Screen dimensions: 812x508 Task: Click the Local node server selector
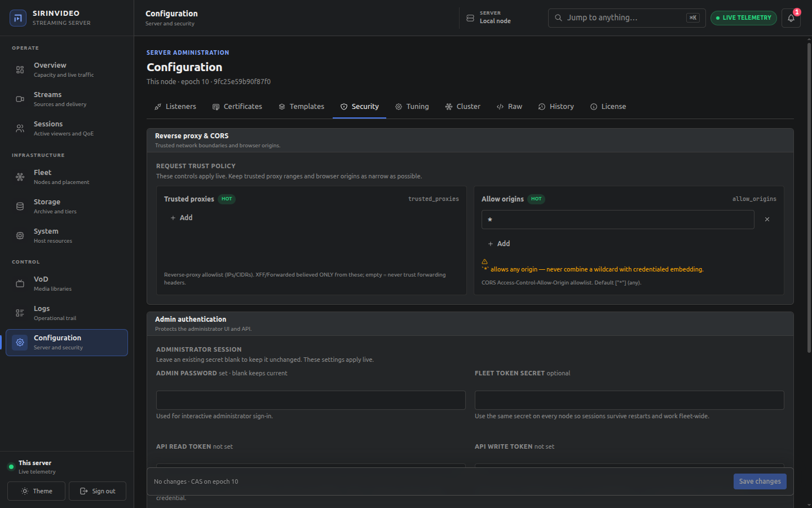[x=488, y=18]
